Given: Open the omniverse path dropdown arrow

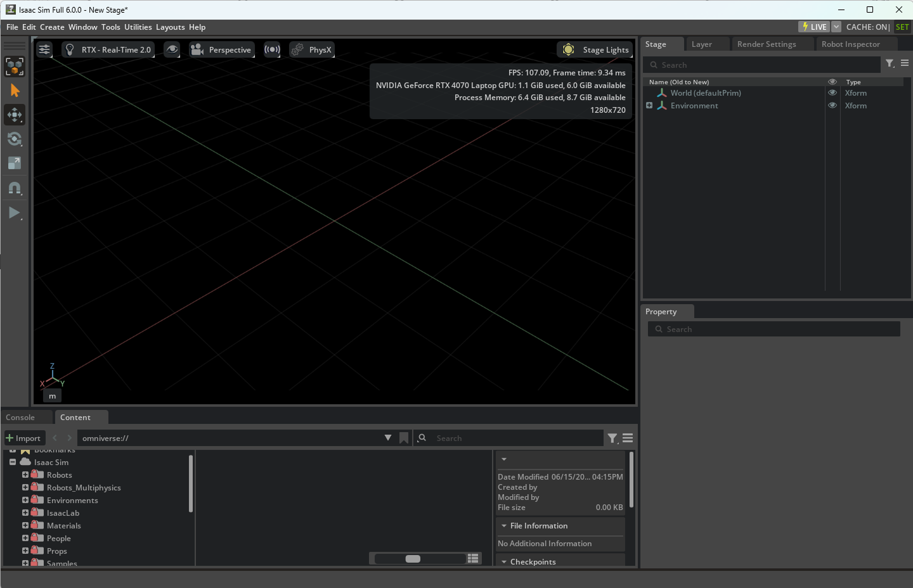Looking at the screenshot, I should tap(388, 438).
